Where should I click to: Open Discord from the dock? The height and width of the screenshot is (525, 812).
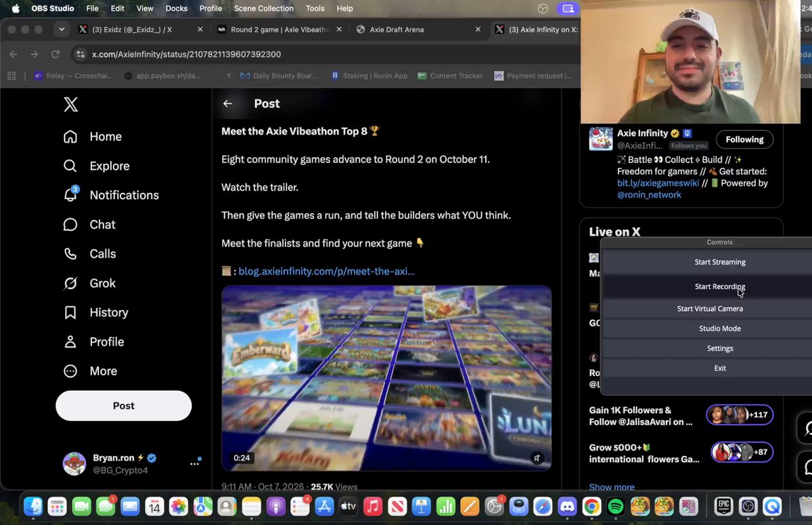pyautogui.click(x=567, y=506)
